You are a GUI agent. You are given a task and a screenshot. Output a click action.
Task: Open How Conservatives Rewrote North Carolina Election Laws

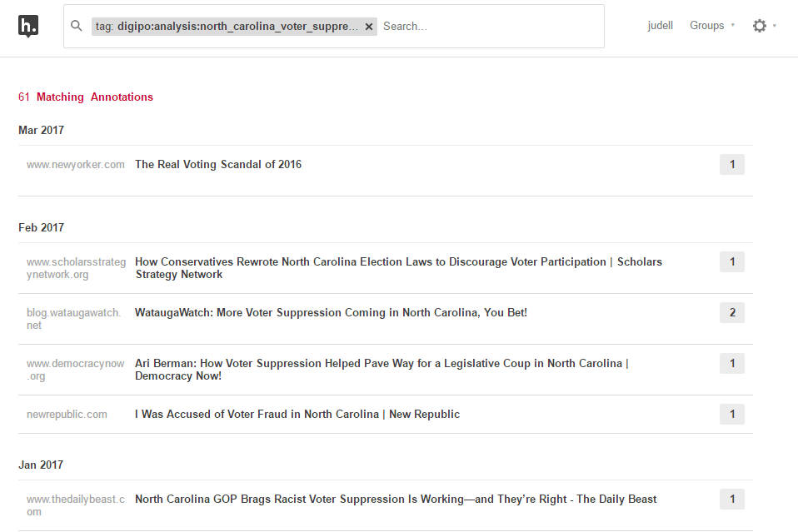click(398, 268)
